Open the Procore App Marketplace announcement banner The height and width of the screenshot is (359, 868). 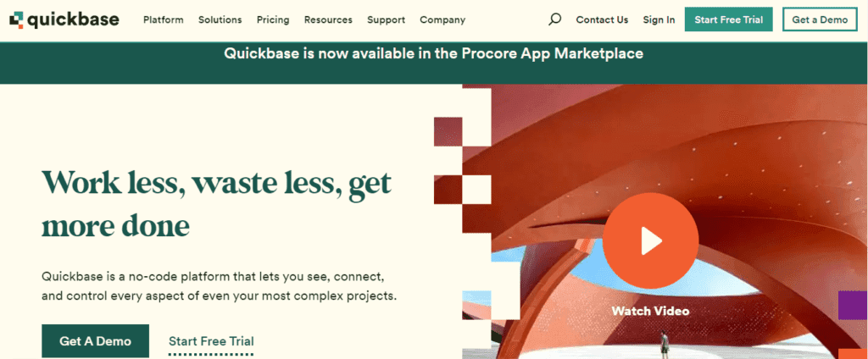point(433,53)
